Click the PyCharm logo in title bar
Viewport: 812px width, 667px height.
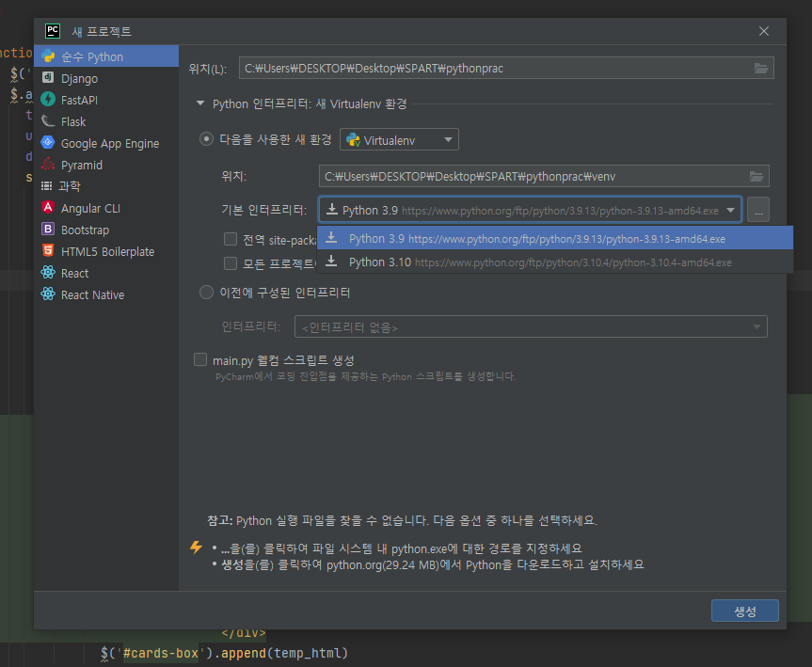coord(53,31)
